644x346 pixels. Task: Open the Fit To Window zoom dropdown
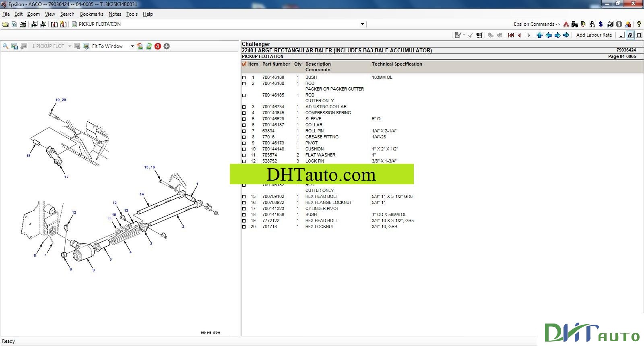pos(132,46)
